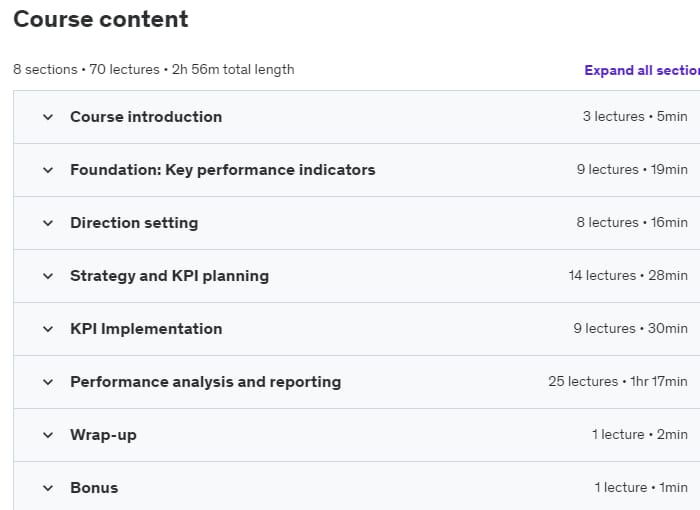The width and height of the screenshot is (700, 510).
Task: Click the '14 lectures • 28min' text
Action: tap(628, 276)
